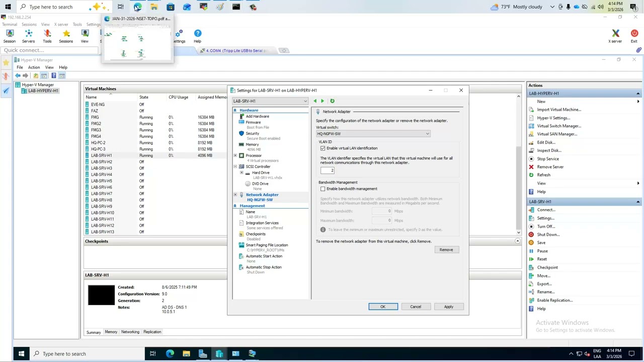Click the Cancel button in Settings dialog
Image resolution: width=644 pixels, height=362 pixels.
[416, 307]
